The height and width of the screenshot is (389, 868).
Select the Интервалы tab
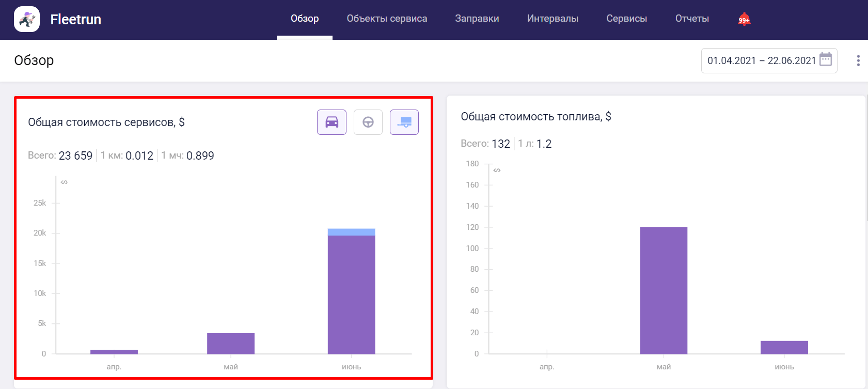pyautogui.click(x=553, y=19)
